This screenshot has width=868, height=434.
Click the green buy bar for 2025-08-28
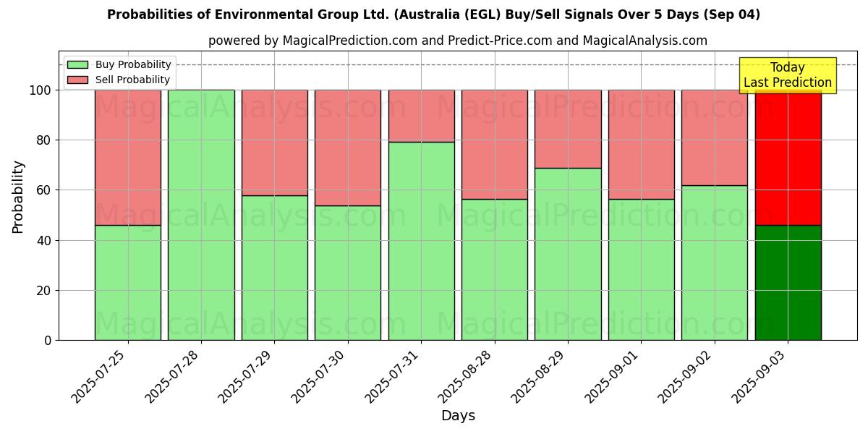click(x=495, y=270)
